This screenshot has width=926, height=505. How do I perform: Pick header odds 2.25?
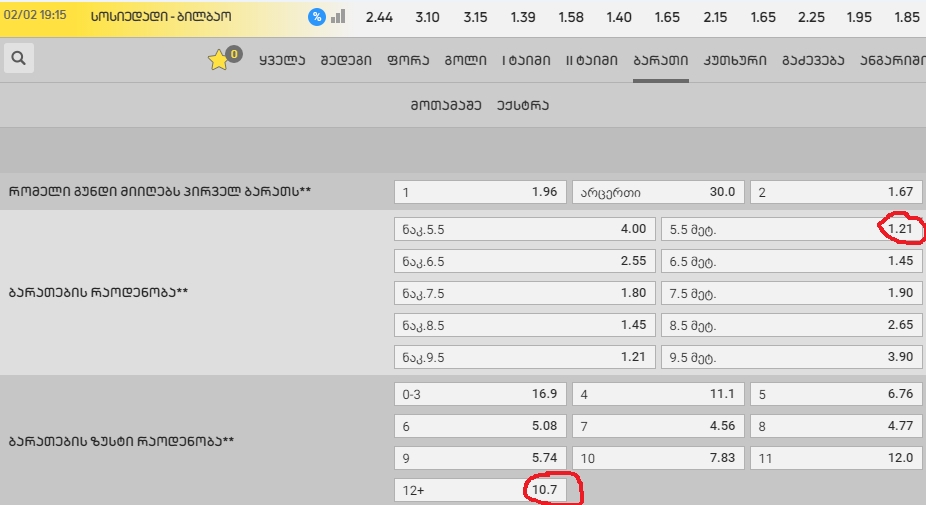point(811,17)
